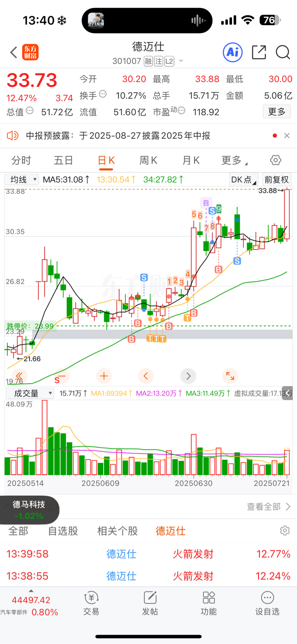Tap the 融 margin trading badge
This screenshot has width=297, height=644.
(148, 61)
